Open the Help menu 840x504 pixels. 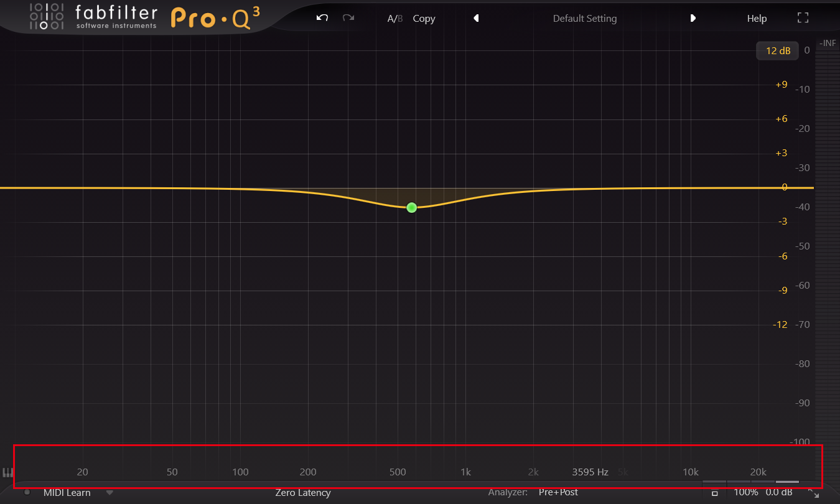pos(757,19)
